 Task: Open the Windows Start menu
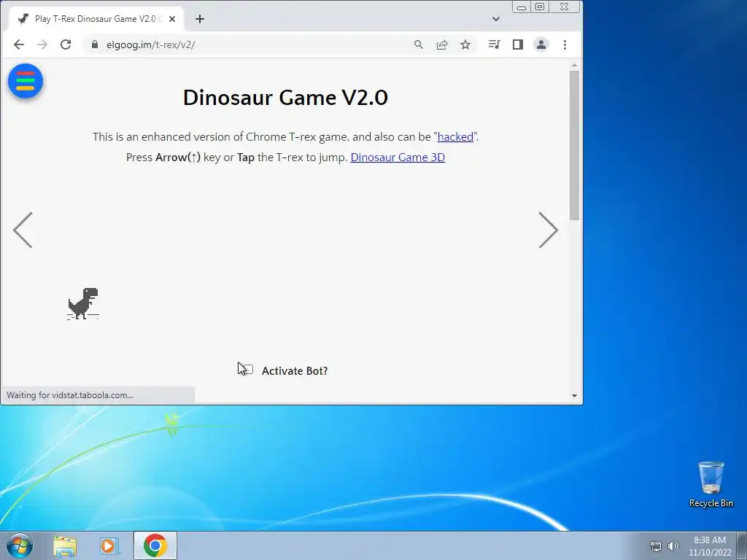pos(20,545)
